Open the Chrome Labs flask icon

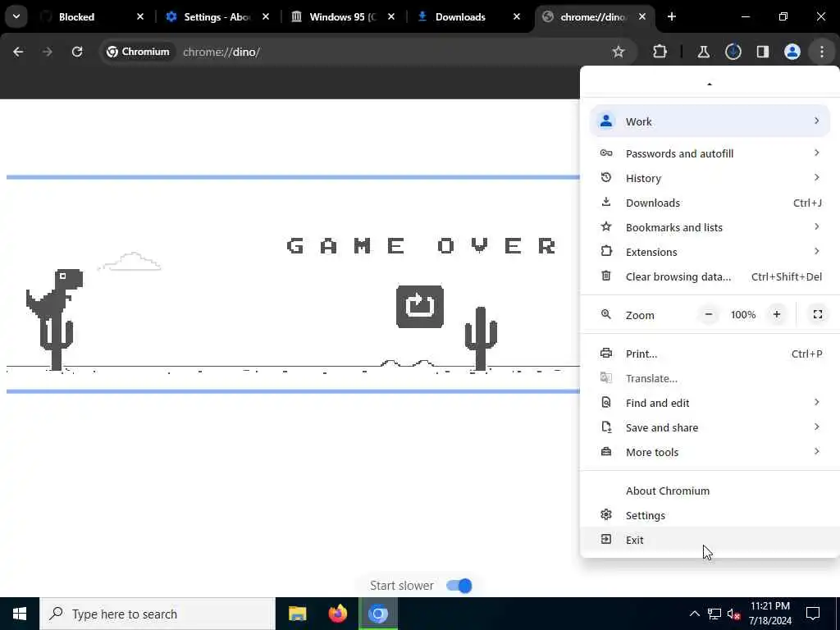tap(703, 52)
